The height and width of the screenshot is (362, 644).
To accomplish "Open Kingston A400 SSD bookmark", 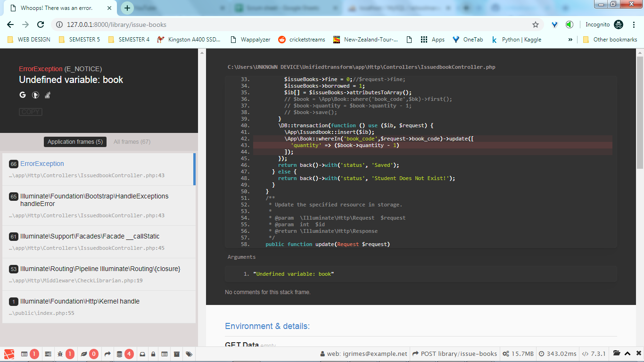I will click(x=189, y=40).
